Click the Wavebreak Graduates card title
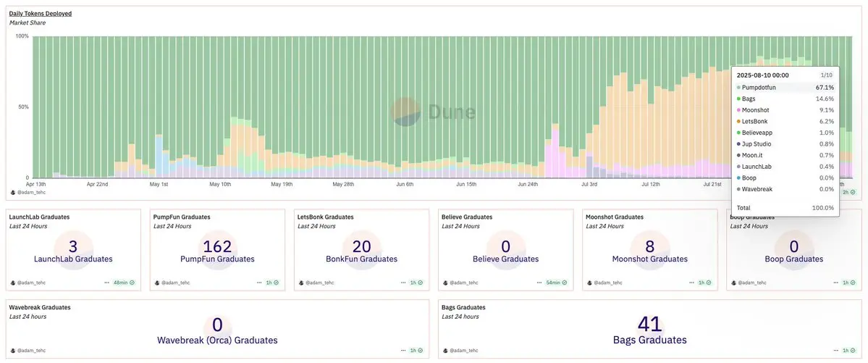The width and height of the screenshot is (868, 363). click(40, 307)
